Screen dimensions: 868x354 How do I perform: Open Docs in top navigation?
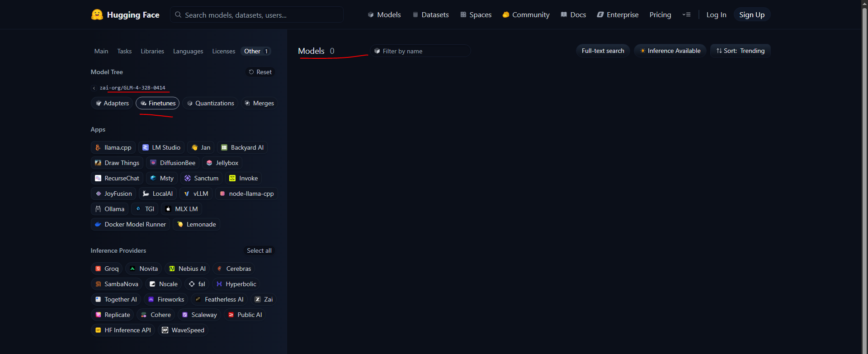coord(574,15)
